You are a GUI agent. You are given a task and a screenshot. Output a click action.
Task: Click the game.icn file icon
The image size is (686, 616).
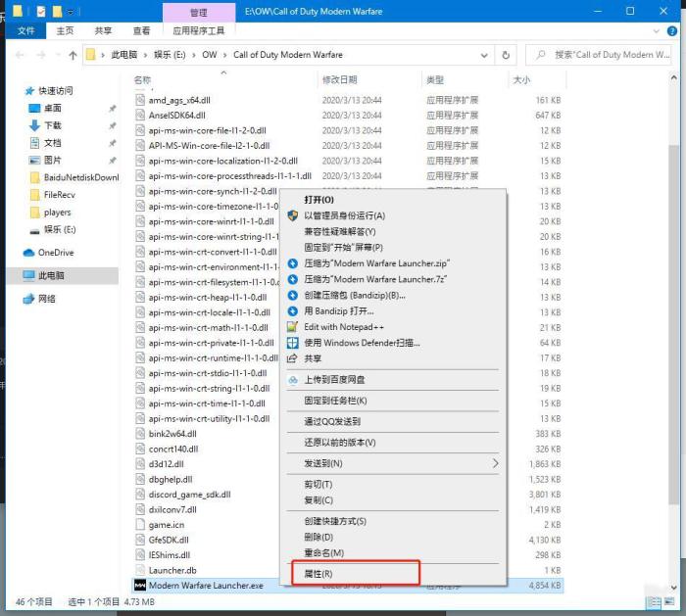[x=140, y=525]
